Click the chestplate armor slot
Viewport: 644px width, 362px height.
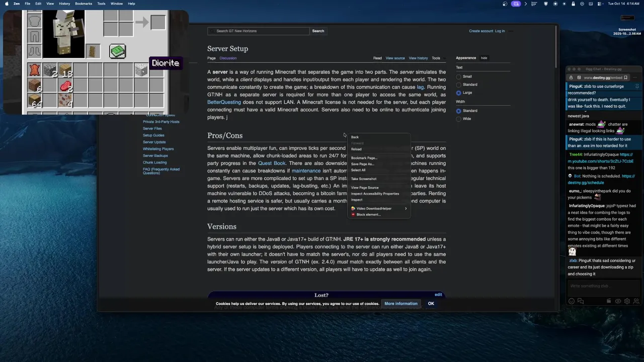tap(34, 22)
